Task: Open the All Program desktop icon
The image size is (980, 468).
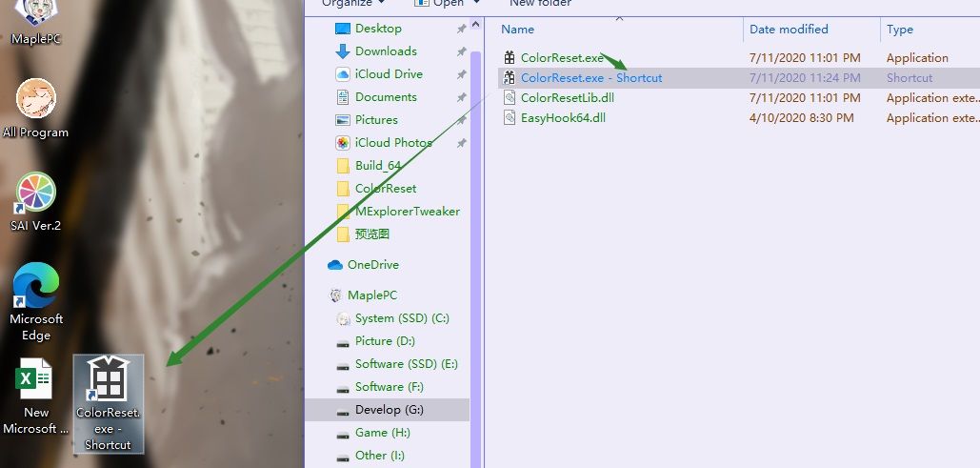Action: [x=35, y=107]
